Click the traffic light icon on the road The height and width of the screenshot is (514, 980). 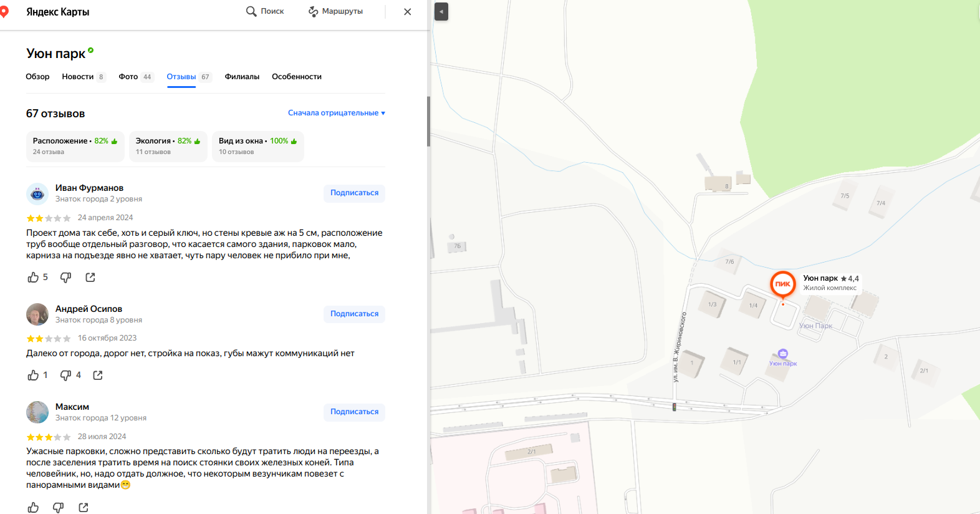[674, 407]
